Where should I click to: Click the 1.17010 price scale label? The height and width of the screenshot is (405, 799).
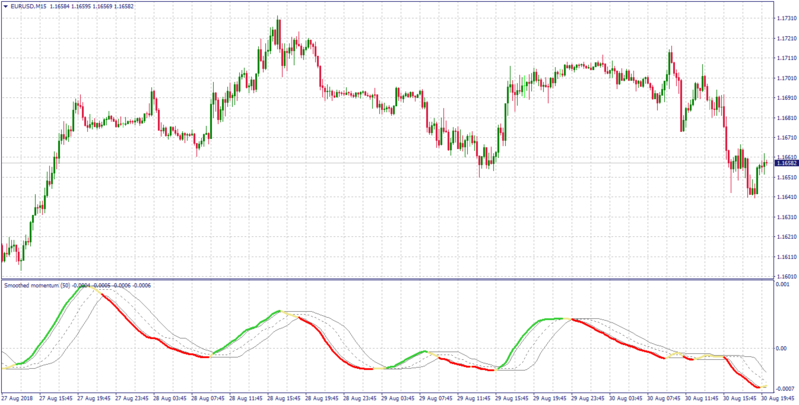coord(787,78)
